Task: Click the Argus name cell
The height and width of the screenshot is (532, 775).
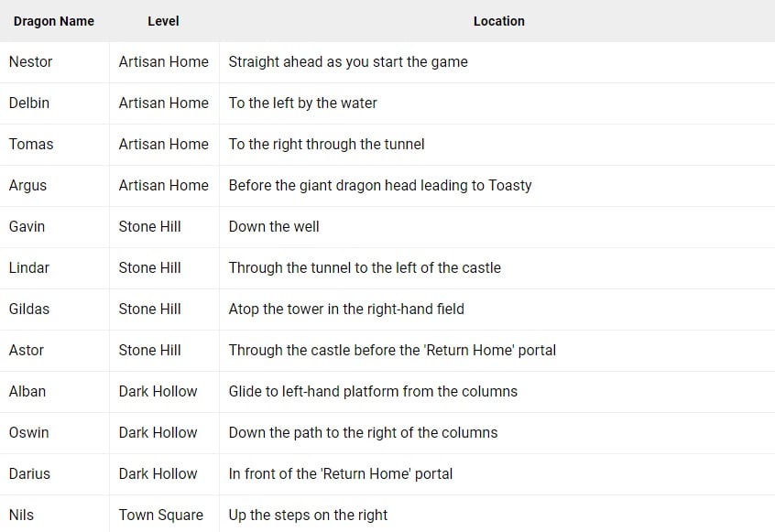Action: (27, 186)
